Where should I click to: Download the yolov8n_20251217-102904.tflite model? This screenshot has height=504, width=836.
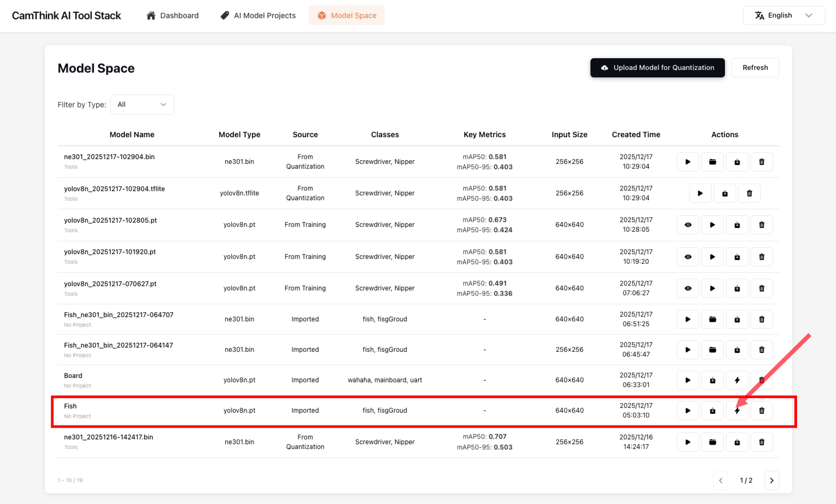[724, 193]
